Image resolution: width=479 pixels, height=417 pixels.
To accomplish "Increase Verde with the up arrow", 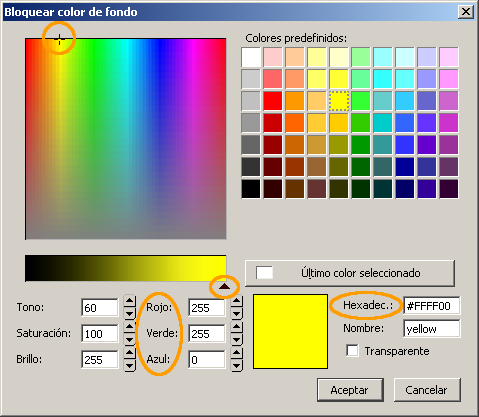I will point(237,327).
